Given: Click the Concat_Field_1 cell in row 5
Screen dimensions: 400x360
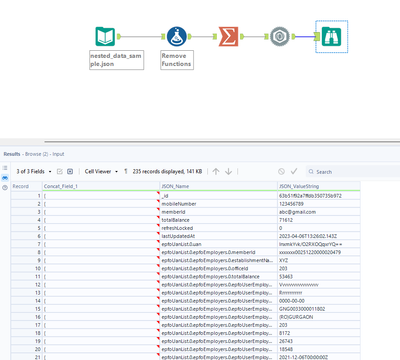Looking at the screenshot, I should 101,228.
